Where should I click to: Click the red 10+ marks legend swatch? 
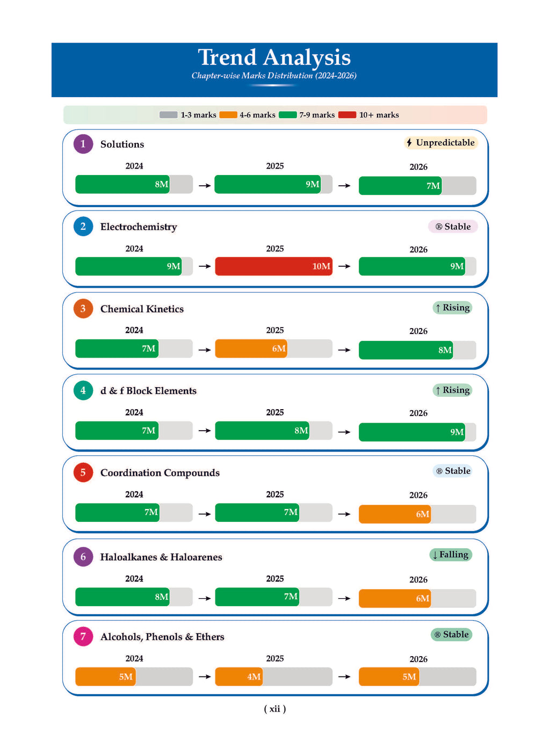tap(347, 115)
